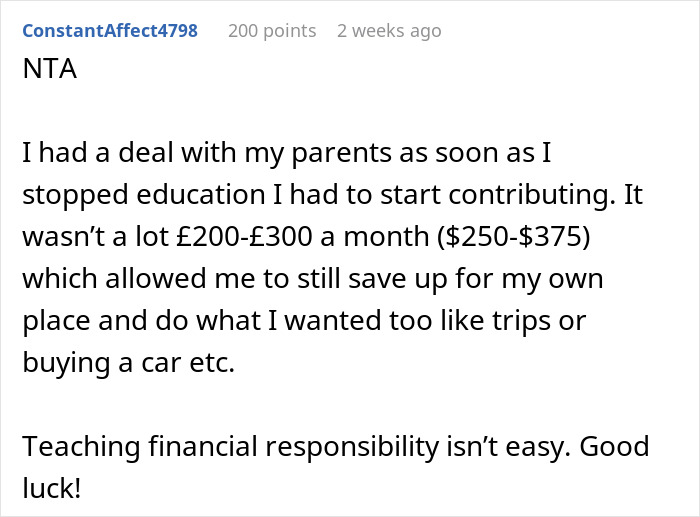Screen dimensions: 700x517
Task: Open the '2 weeks ago' timestamp permalink
Action: (388, 31)
